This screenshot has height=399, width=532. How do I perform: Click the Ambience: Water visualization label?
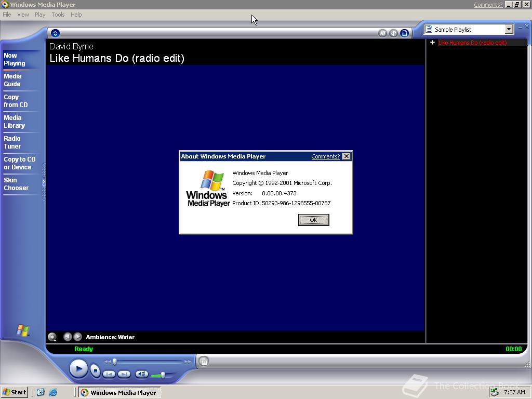click(110, 337)
